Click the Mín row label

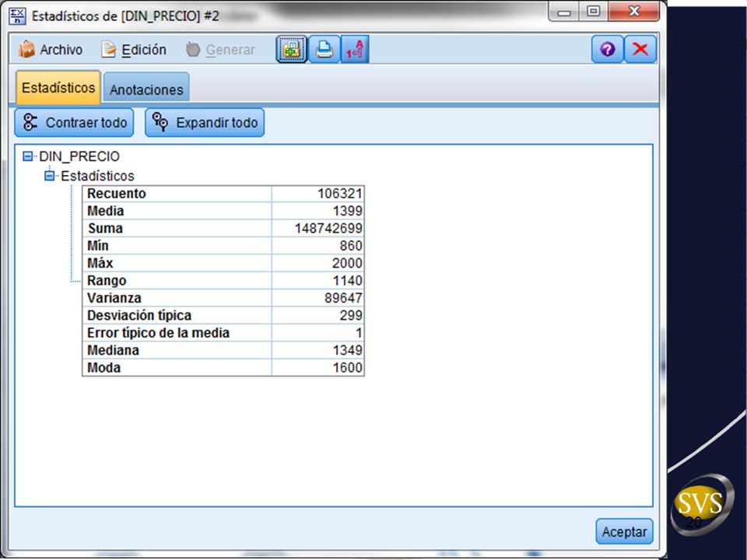coord(98,245)
